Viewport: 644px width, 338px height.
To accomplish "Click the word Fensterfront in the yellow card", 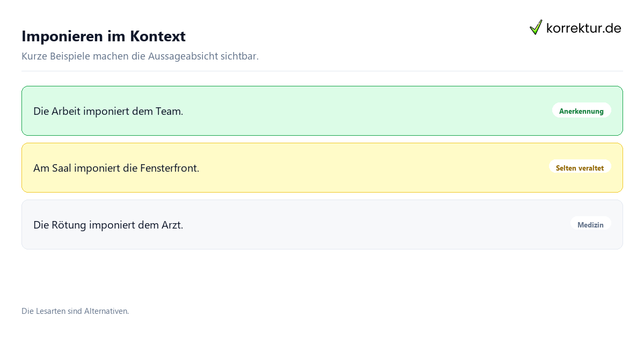I will pos(170,168).
